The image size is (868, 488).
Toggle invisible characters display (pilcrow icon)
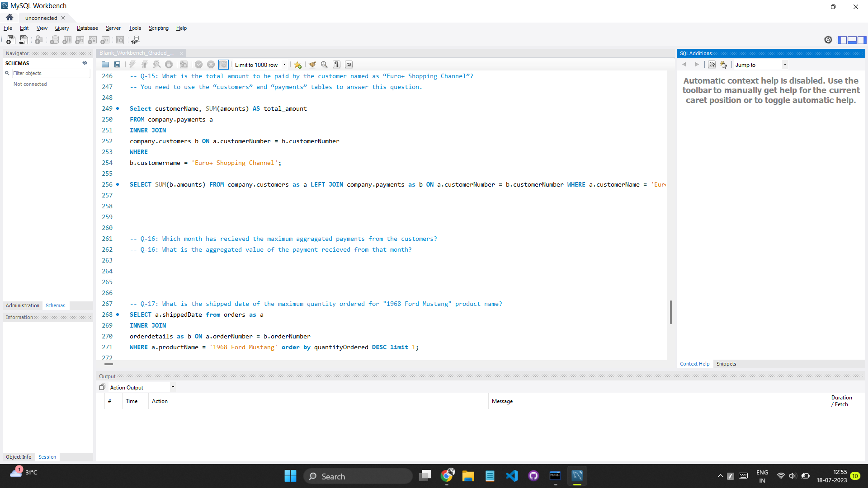(x=336, y=65)
